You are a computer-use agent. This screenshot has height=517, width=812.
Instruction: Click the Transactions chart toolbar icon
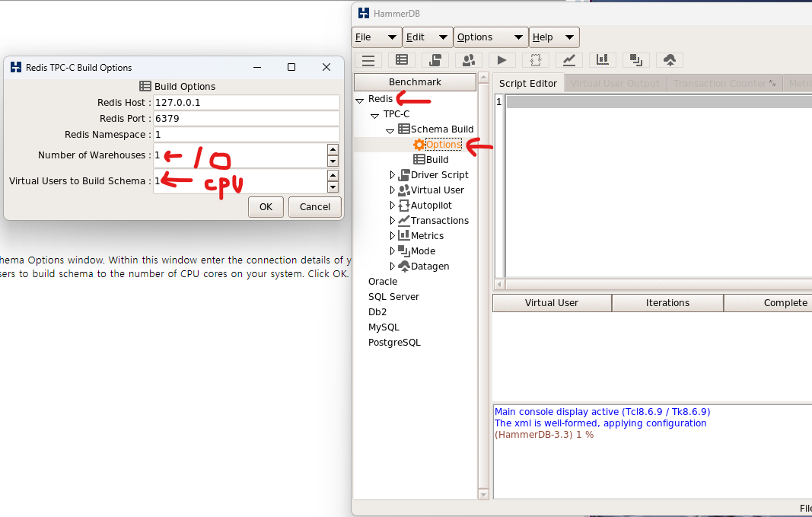[569, 59]
